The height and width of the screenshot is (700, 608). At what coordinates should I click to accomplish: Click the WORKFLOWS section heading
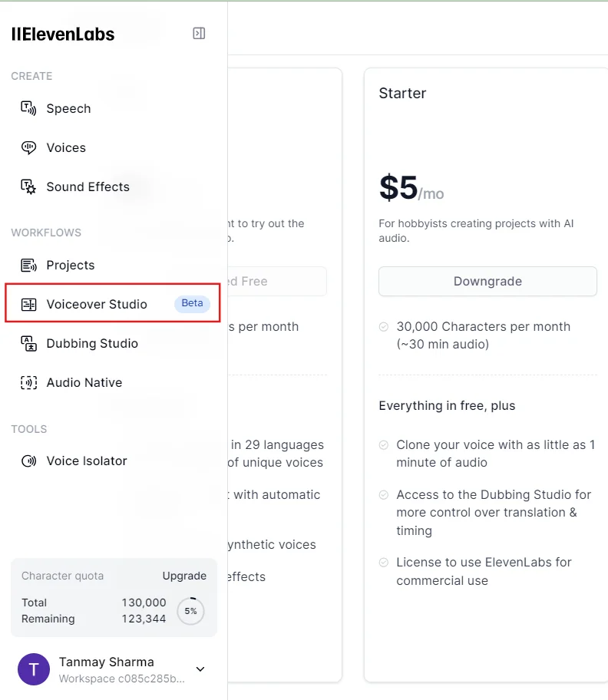(x=46, y=233)
